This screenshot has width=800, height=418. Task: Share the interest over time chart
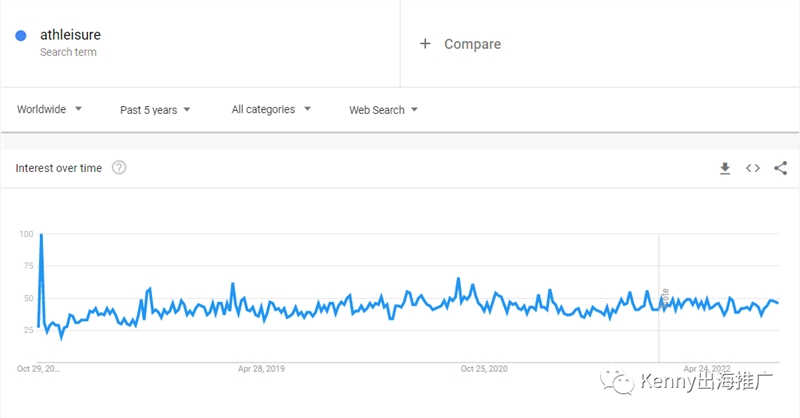click(x=781, y=168)
